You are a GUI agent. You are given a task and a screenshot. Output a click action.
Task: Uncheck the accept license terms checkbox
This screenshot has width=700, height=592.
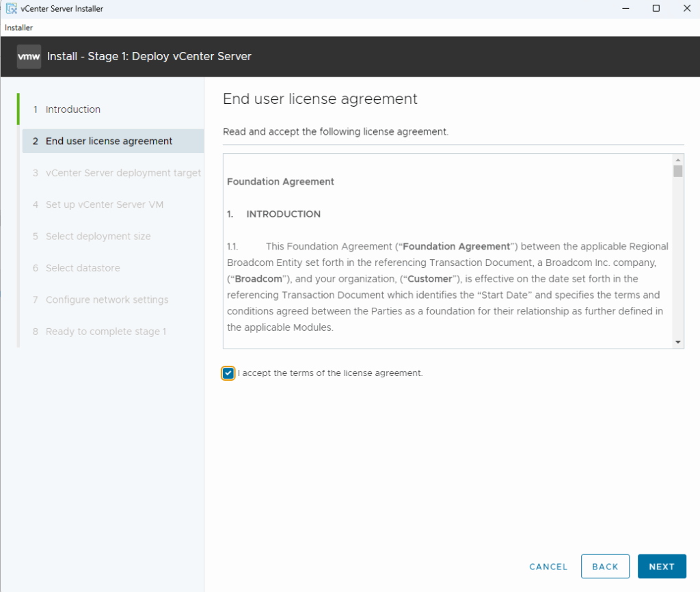click(x=228, y=373)
